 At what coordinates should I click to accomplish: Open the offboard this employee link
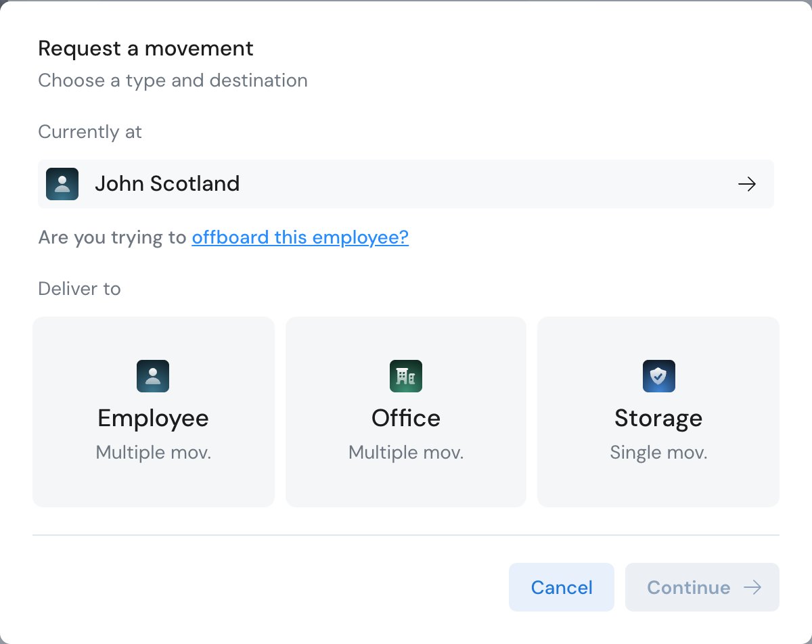[x=300, y=237]
